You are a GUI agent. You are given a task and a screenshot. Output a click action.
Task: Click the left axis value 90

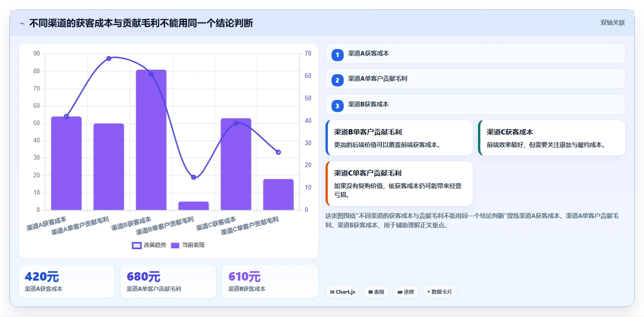pos(37,54)
